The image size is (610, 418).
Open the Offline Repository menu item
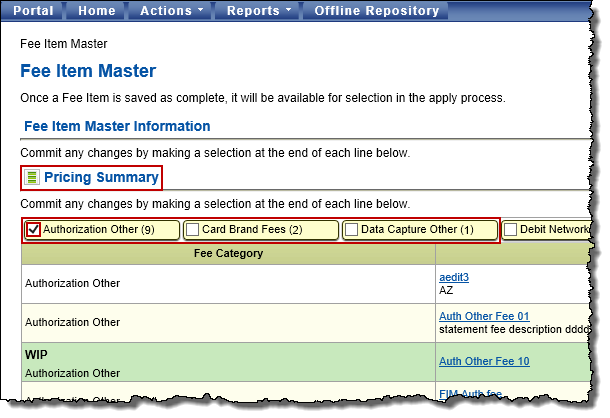coord(376,11)
